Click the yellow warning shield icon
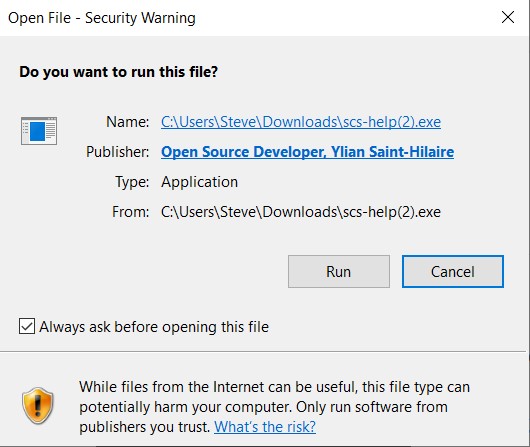530x447 pixels. [x=38, y=406]
